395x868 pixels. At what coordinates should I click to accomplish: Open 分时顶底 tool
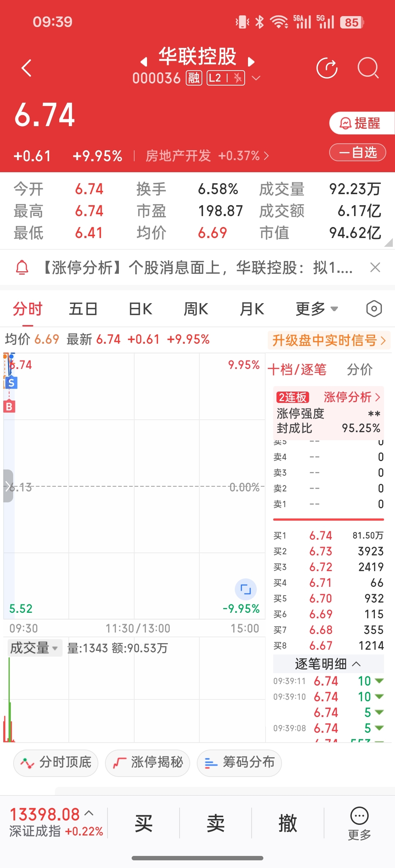(x=56, y=763)
